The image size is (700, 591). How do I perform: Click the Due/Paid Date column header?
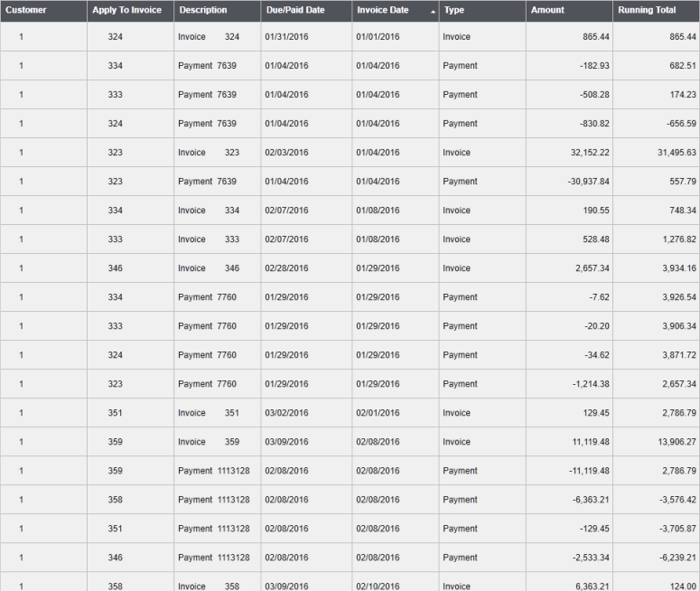coord(294,10)
